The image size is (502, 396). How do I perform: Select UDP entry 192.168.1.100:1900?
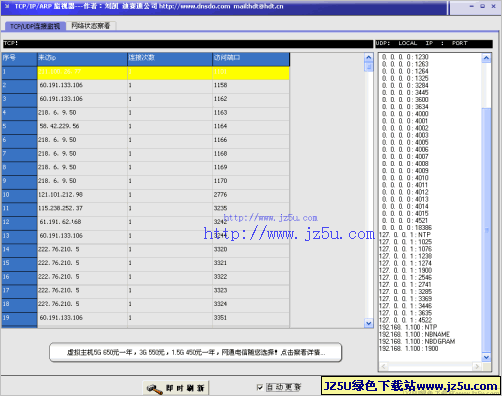[409, 349]
